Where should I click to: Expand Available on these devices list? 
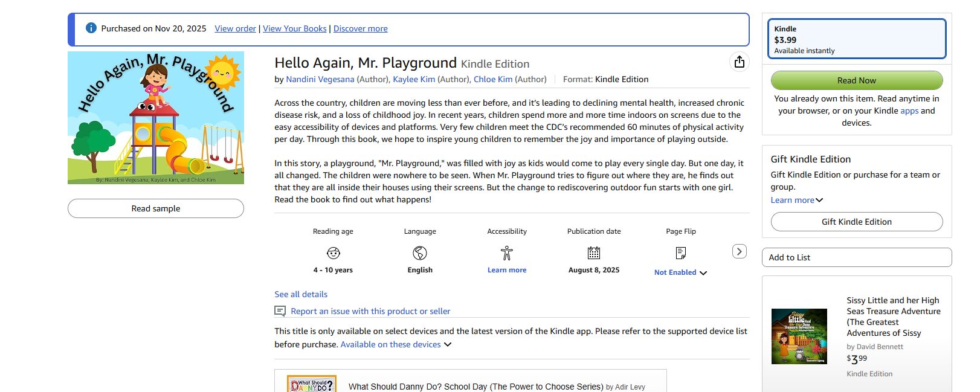[396, 344]
